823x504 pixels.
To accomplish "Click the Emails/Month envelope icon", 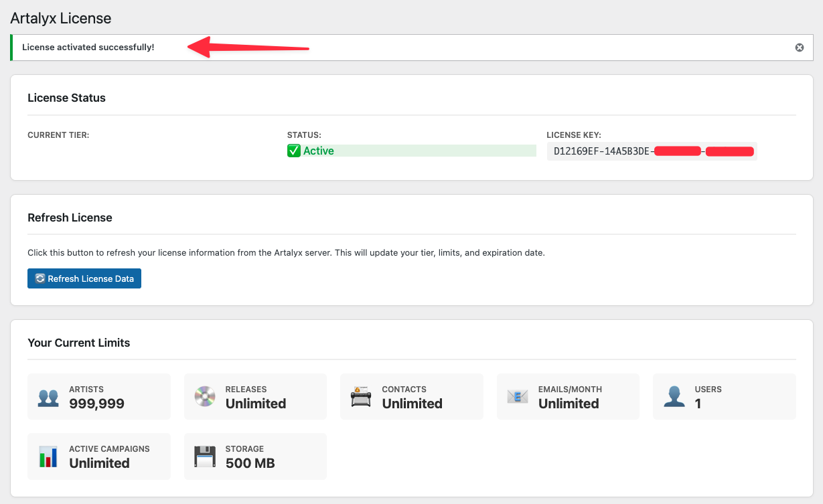I will (516, 396).
